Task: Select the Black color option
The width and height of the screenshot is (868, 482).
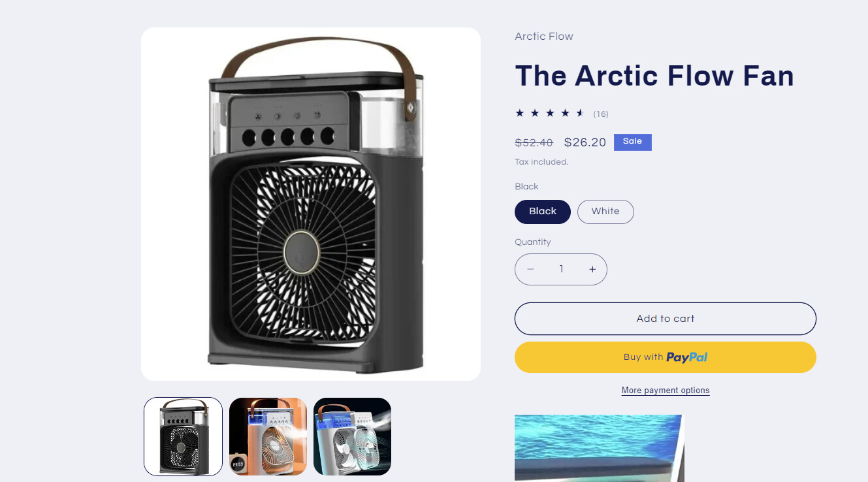Action: tap(543, 212)
